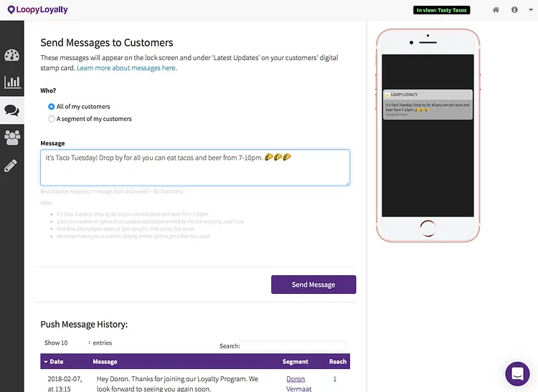Image resolution: width=538 pixels, height=392 pixels.
Task: Click the 2018-02-07 date cell
Action: tap(65, 384)
